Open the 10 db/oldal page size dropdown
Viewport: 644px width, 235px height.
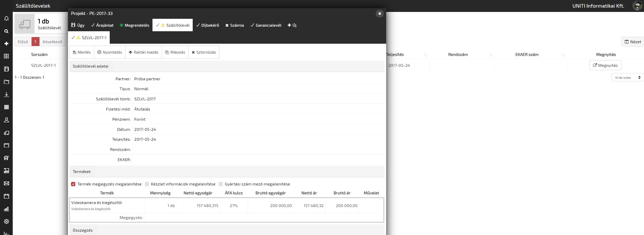click(x=627, y=77)
